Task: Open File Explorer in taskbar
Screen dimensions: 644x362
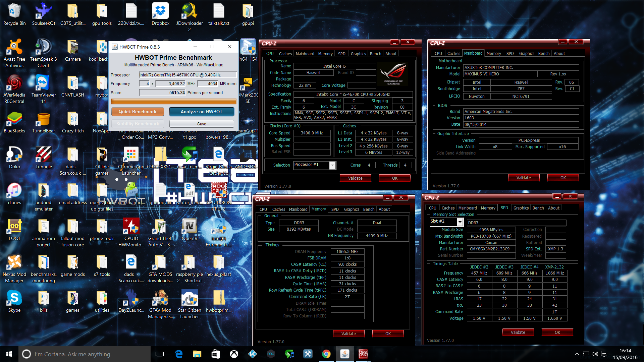Action: (197, 354)
